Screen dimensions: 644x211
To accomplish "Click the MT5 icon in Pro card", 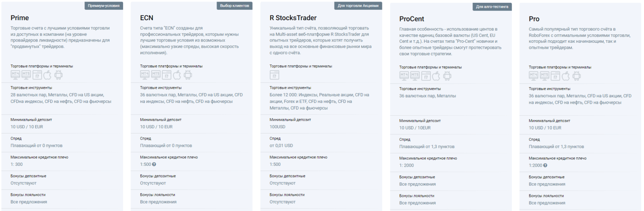I will pyautogui.click(x=545, y=75).
